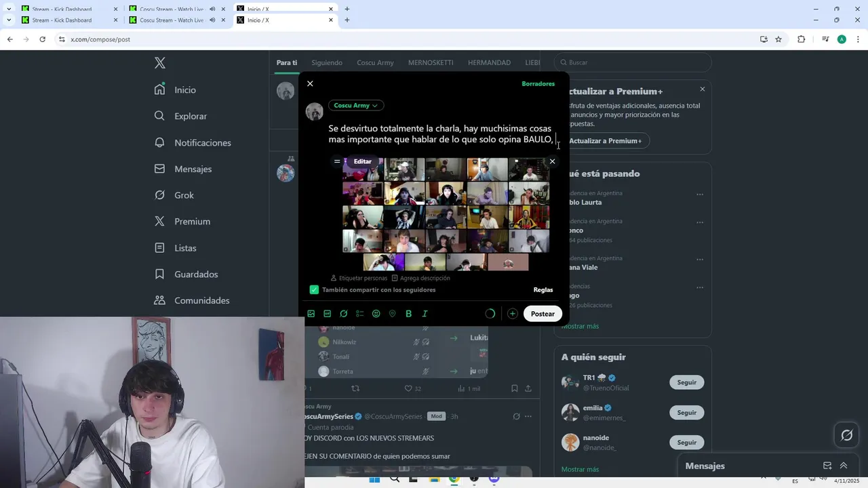Switch to Para ti timeline tab
This screenshot has width=868, height=488.
(x=287, y=62)
